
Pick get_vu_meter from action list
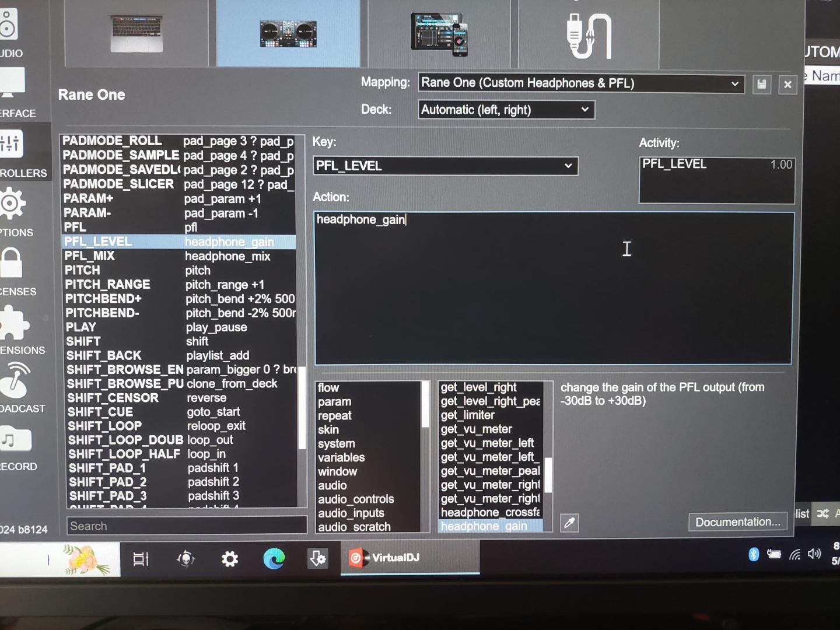click(x=491, y=429)
